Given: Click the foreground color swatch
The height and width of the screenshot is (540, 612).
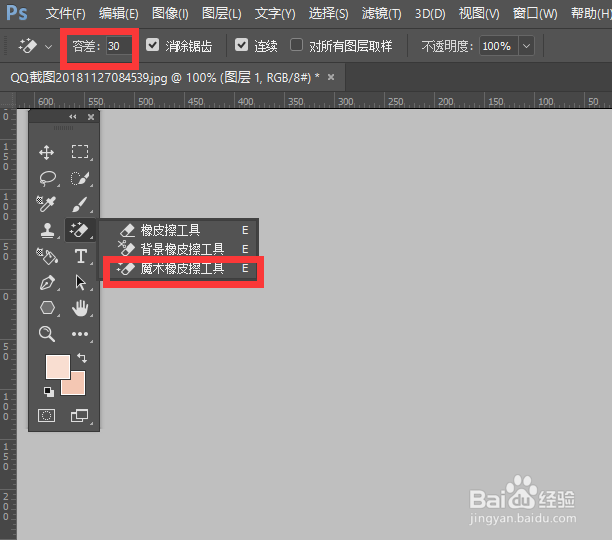Looking at the screenshot, I should (58, 366).
